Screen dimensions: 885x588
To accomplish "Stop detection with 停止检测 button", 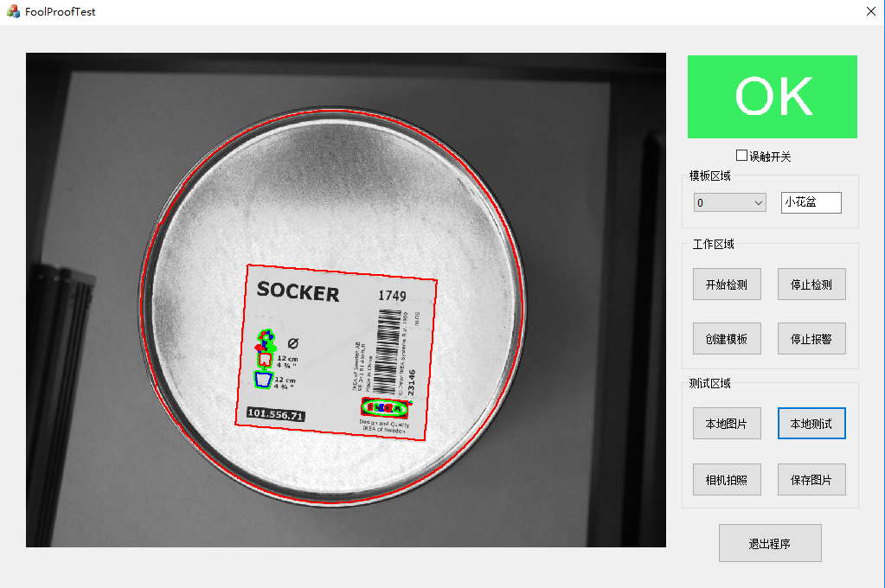I will [811, 284].
